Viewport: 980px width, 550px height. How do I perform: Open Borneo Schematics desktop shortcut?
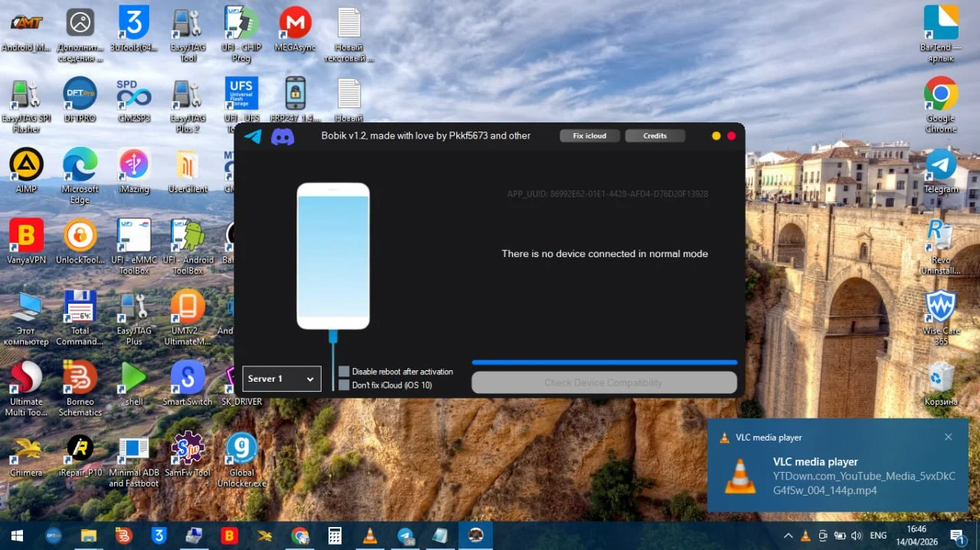(x=80, y=389)
